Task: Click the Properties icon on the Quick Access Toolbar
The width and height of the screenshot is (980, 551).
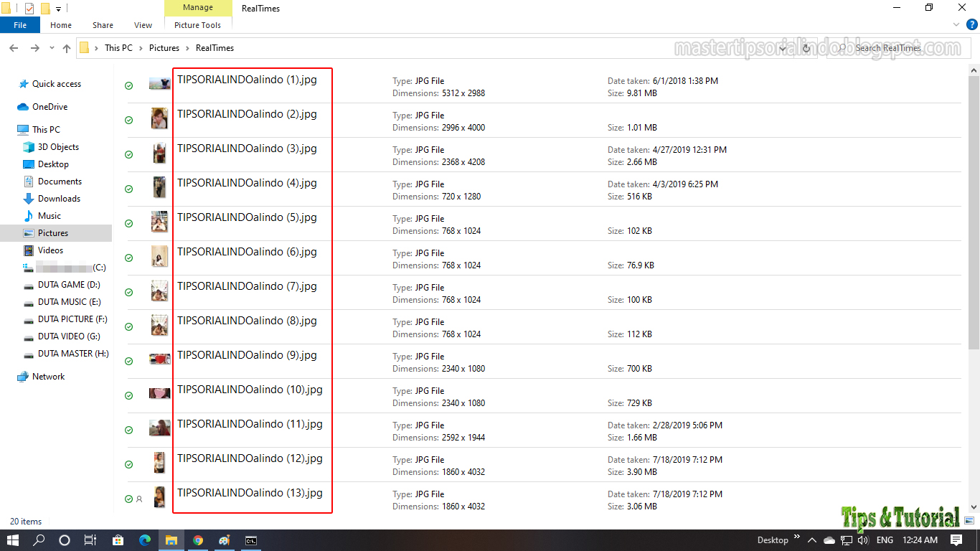Action: pos(29,8)
